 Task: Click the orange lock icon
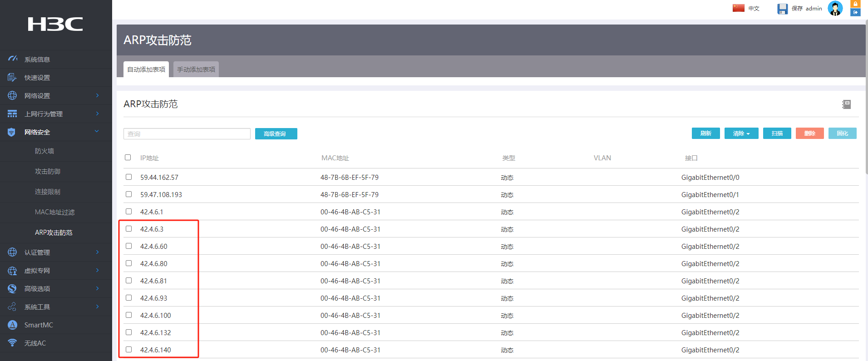855,4
